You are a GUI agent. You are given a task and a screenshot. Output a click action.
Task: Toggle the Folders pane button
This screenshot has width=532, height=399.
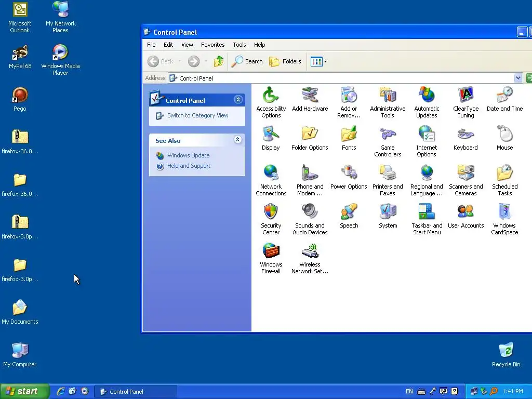(x=285, y=61)
